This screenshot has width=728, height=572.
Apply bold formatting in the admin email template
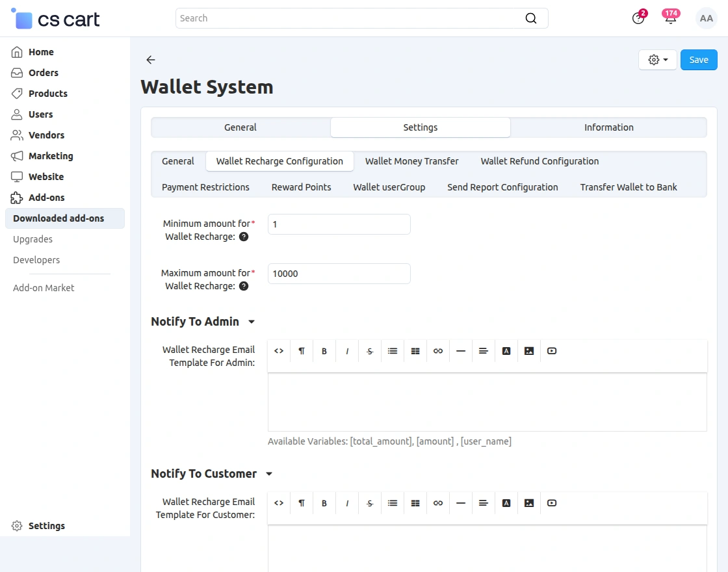click(324, 350)
